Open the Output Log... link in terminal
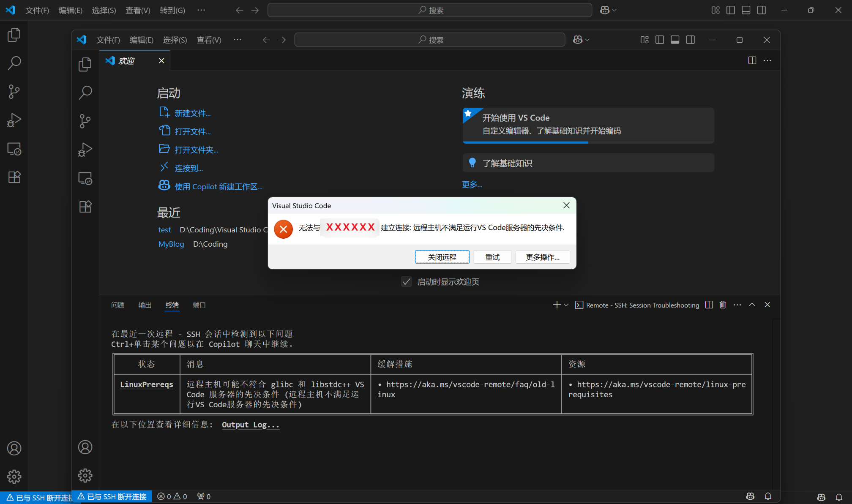 [250, 425]
